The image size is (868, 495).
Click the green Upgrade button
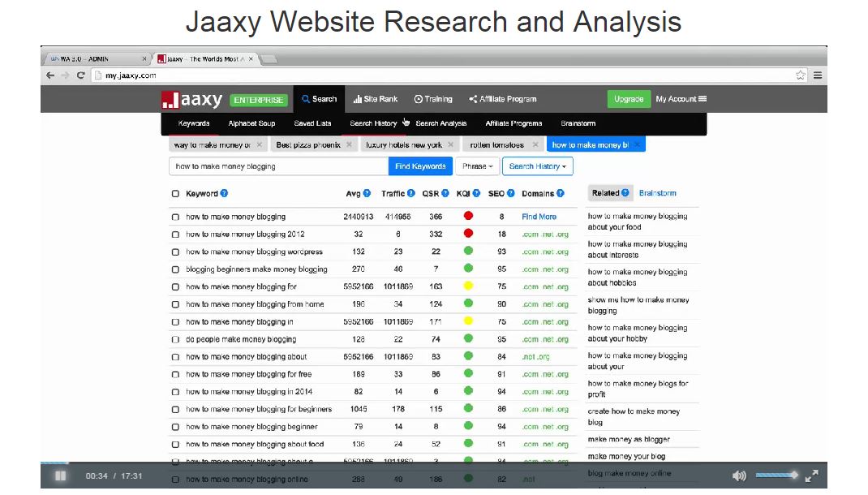(x=629, y=99)
